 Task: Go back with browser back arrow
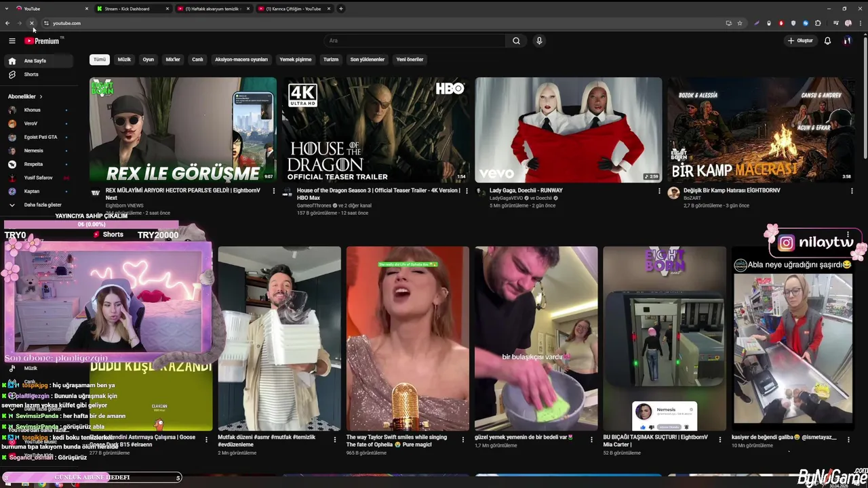tap(7, 23)
